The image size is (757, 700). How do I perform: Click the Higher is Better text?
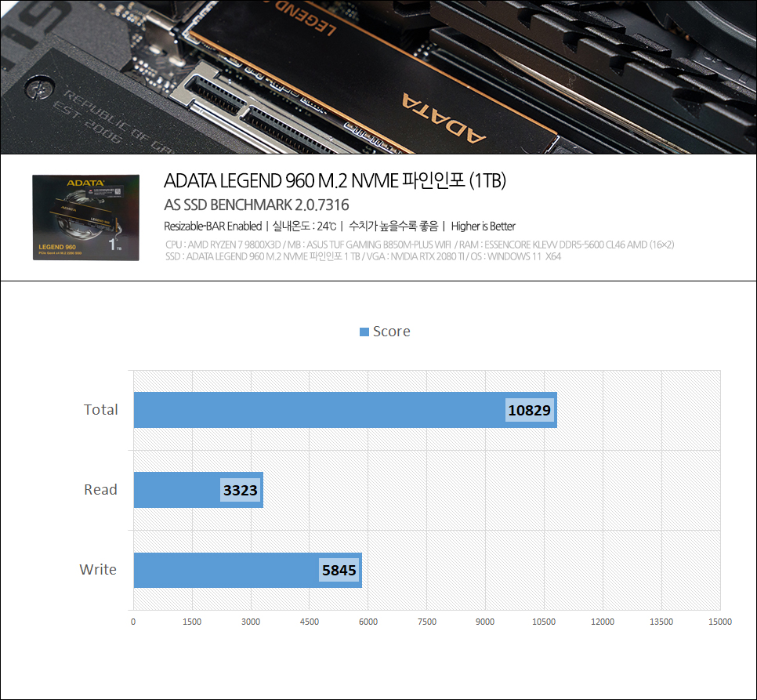pos(483,227)
